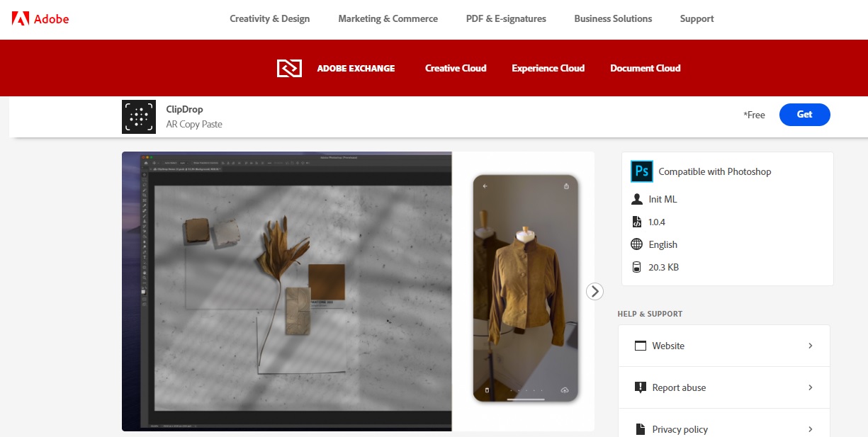Click the 1.0.4 version number
868x437 pixels.
pos(657,222)
